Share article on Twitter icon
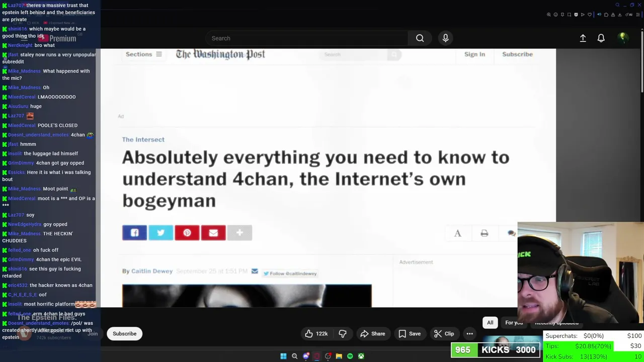Image resolution: width=644 pixels, height=362 pixels. coord(160,232)
